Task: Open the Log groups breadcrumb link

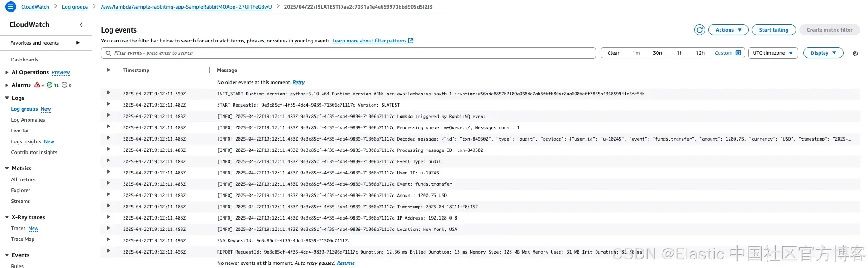Action: [x=75, y=7]
